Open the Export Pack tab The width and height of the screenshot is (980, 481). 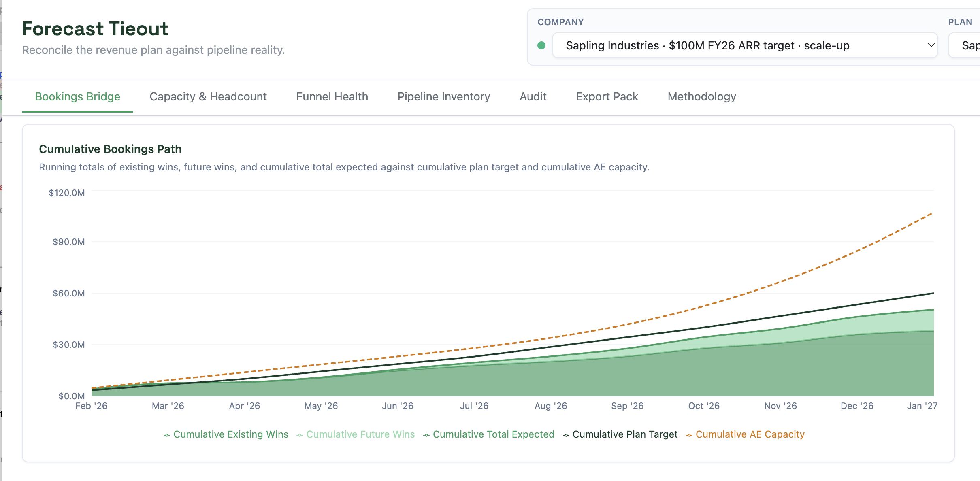(x=607, y=96)
